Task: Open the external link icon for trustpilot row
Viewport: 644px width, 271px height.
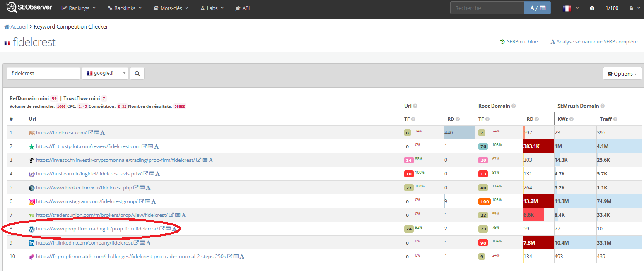Action: [x=144, y=146]
